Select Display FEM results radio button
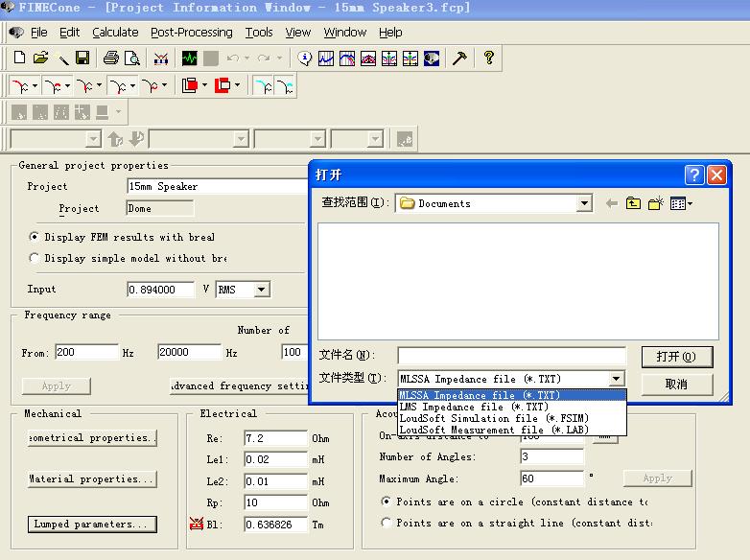The width and height of the screenshot is (750, 560). tap(35, 237)
